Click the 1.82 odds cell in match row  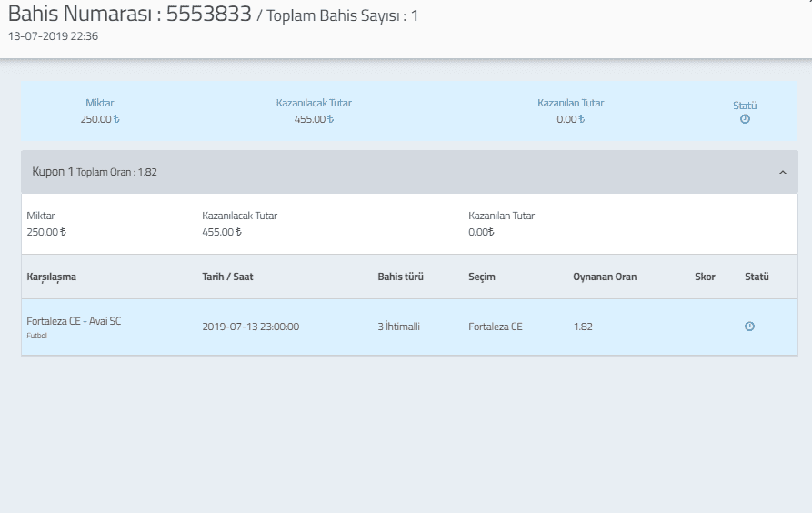pos(583,327)
